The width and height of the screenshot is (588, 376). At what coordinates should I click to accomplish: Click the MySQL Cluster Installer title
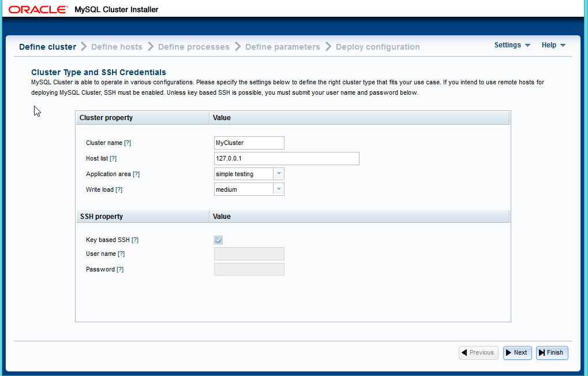pos(116,10)
